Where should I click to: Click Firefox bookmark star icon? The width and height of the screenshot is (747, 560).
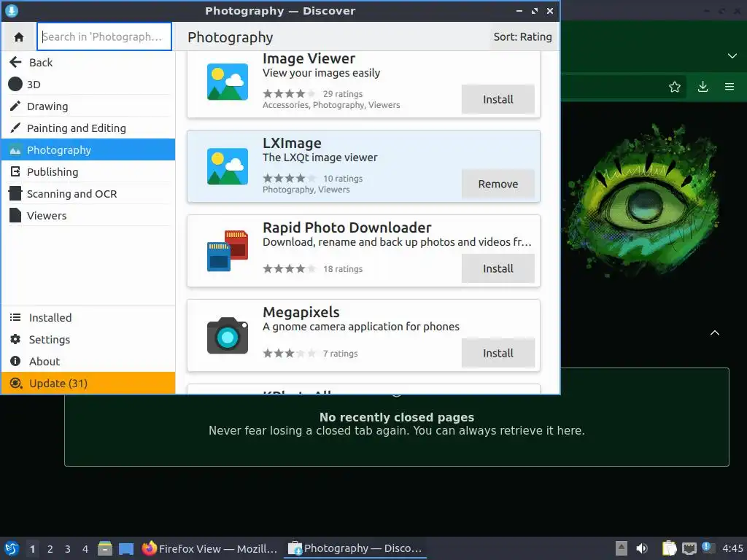pyautogui.click(x=674, y=87)
